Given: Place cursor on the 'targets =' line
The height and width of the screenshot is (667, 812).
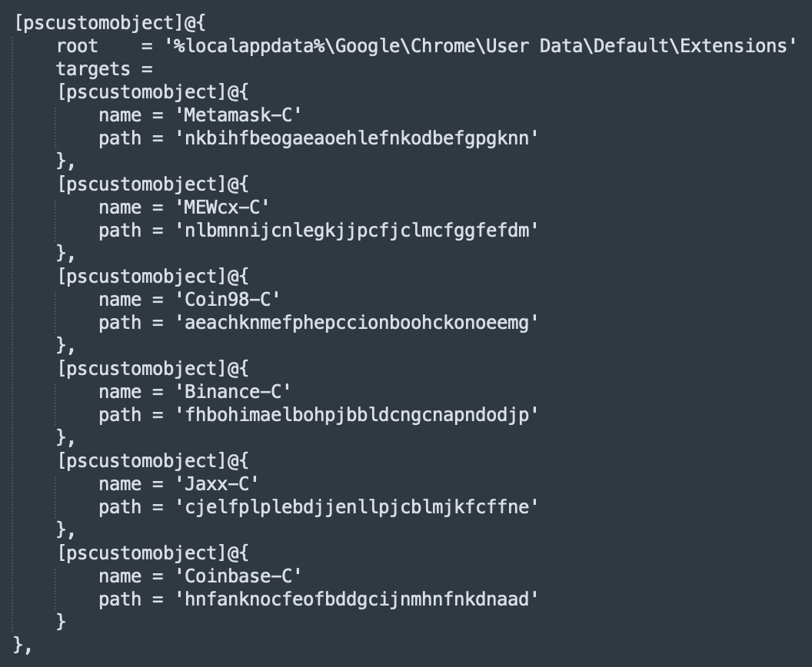Looking at the screenshot, I should pos(105,69).
